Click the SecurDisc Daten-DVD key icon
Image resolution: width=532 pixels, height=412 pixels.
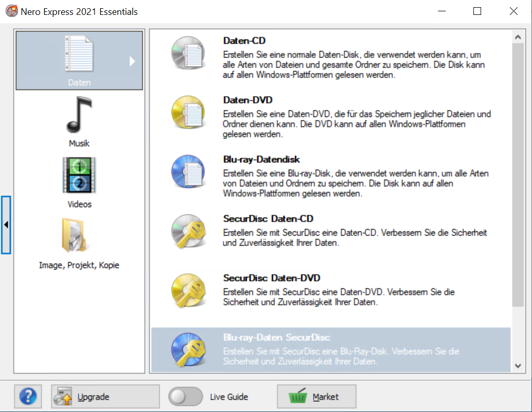coord(189,290)
